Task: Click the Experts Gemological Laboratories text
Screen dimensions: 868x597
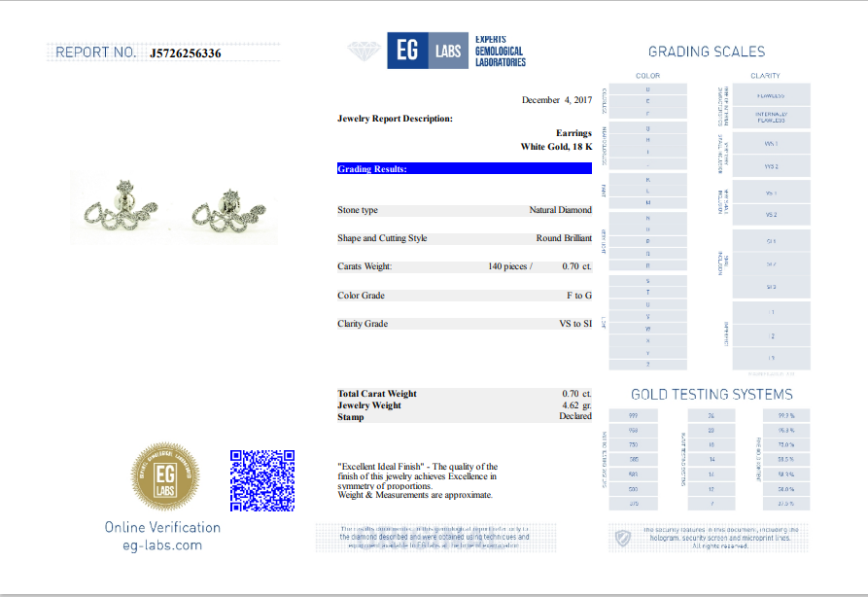Action: pos(500,51)
